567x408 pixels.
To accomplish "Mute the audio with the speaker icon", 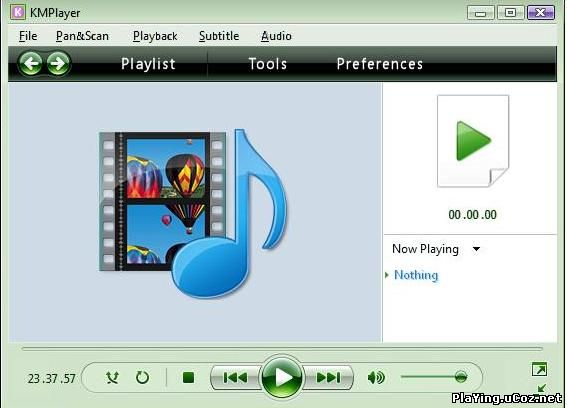I will [x=376, y=378].
